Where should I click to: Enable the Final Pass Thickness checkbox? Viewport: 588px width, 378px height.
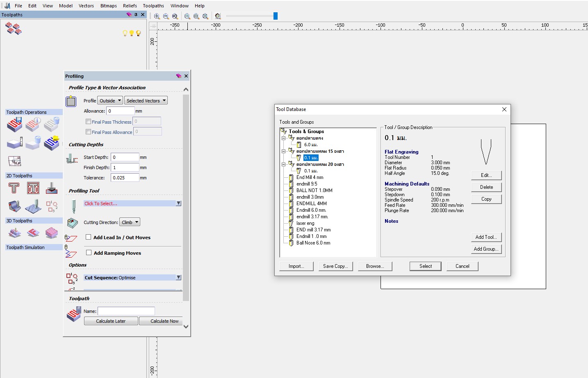pyautogui.click(x=88, y=121)
